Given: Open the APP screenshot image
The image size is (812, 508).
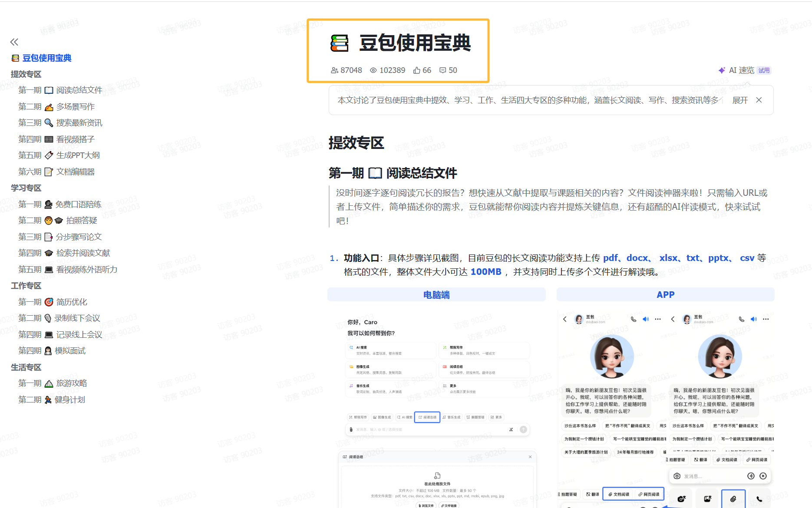Looking at the screenshot, I should [x=665, y=408].
